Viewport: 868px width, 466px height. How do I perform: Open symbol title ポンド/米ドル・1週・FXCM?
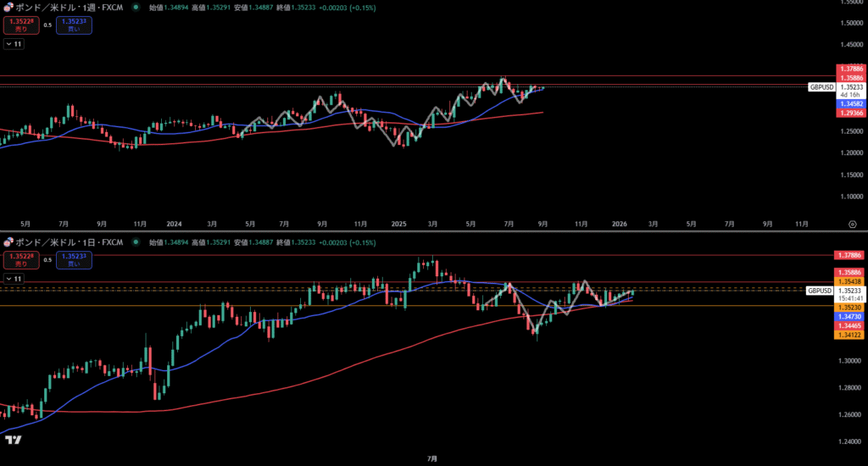click(70, 8)
